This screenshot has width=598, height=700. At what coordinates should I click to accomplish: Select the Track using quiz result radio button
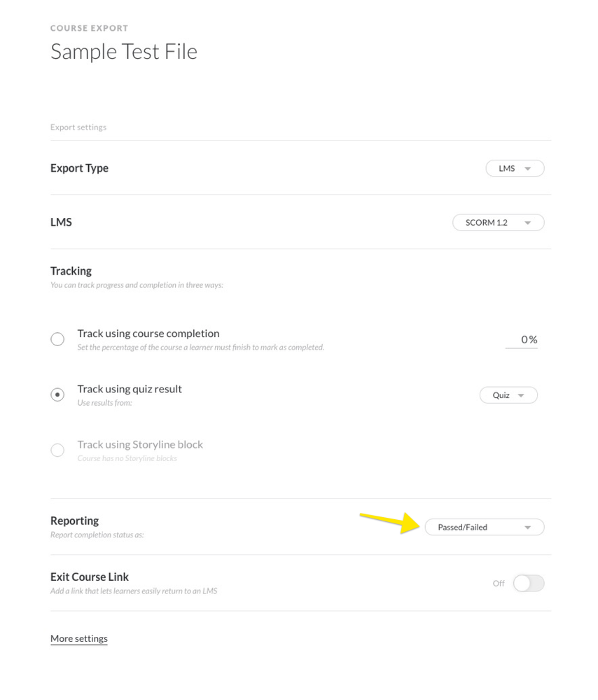[x=57, y=394]
